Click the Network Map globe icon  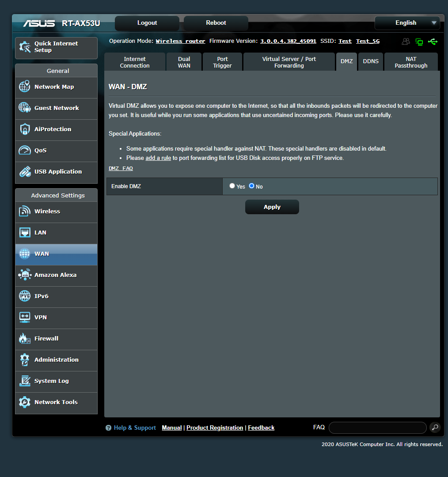pyautogui.click(x=25, y=87)
